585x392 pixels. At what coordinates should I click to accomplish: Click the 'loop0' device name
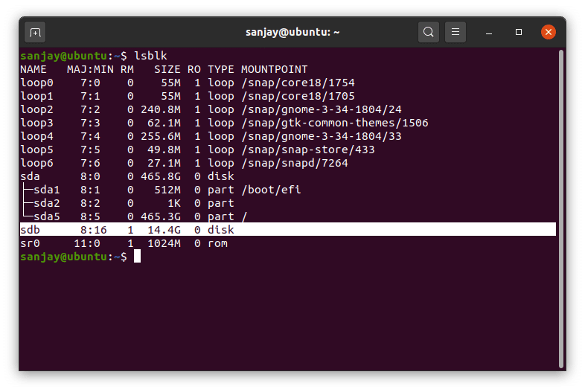(36, 83)
